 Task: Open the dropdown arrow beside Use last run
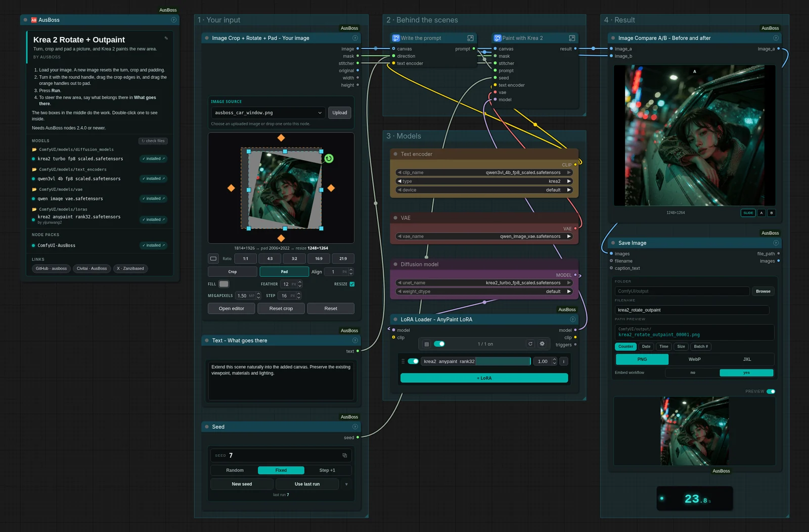click(x=346, y=484)
